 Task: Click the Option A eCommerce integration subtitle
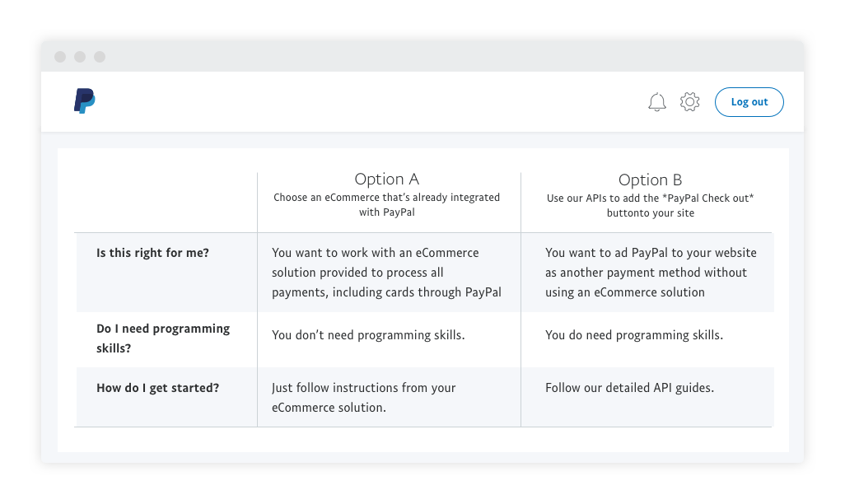click(386, 205)
